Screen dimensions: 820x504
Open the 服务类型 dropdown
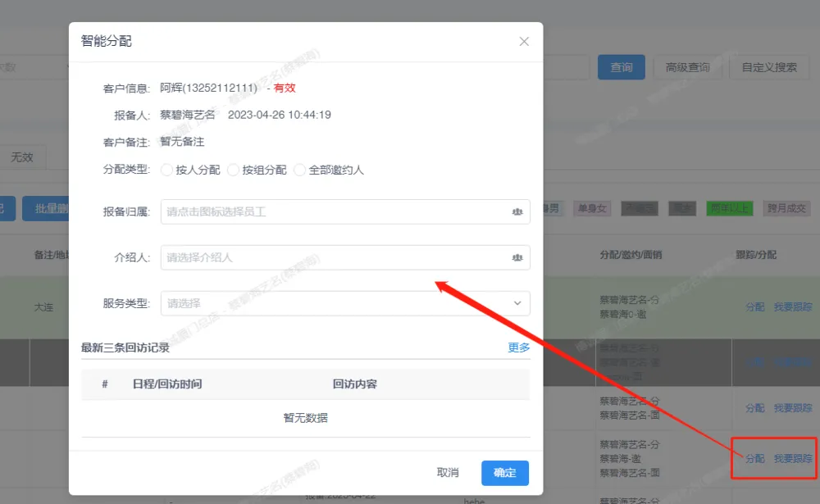336,303
